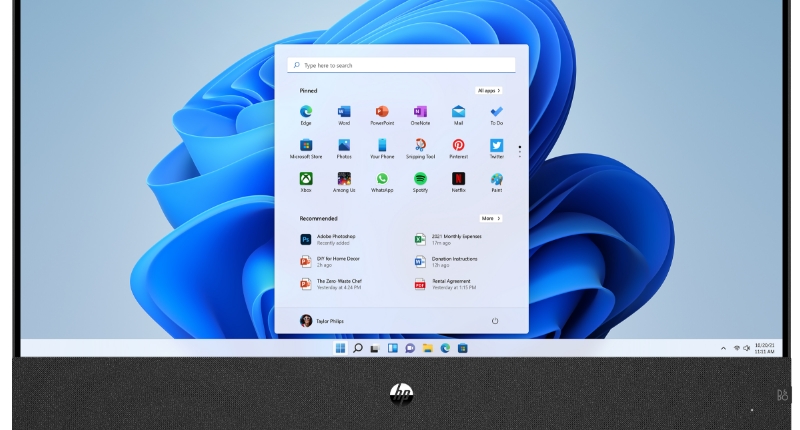Show hidden system tray icons
This screenshot has width=800, height=430.
coord(723,348)
